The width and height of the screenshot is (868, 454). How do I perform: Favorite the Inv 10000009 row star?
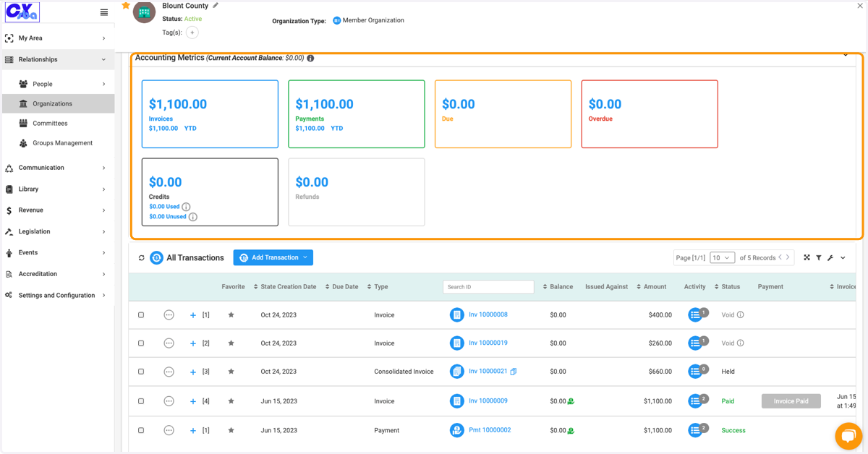231,401
